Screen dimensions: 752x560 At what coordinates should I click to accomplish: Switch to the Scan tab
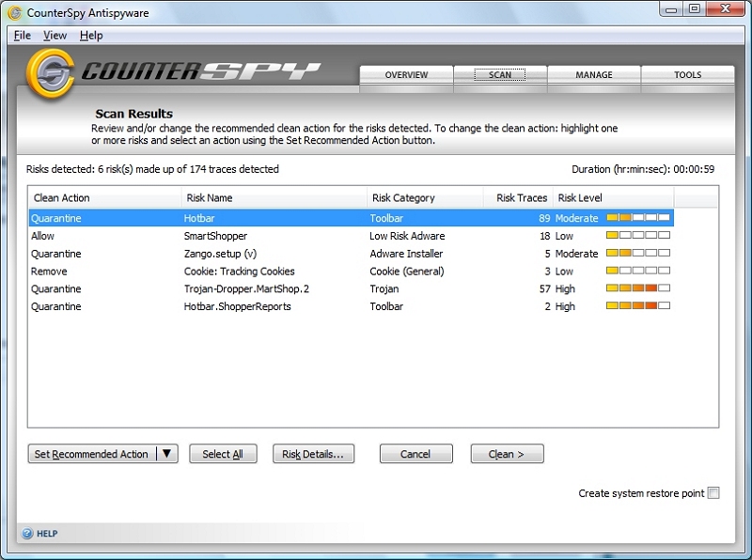coord(500,75)
